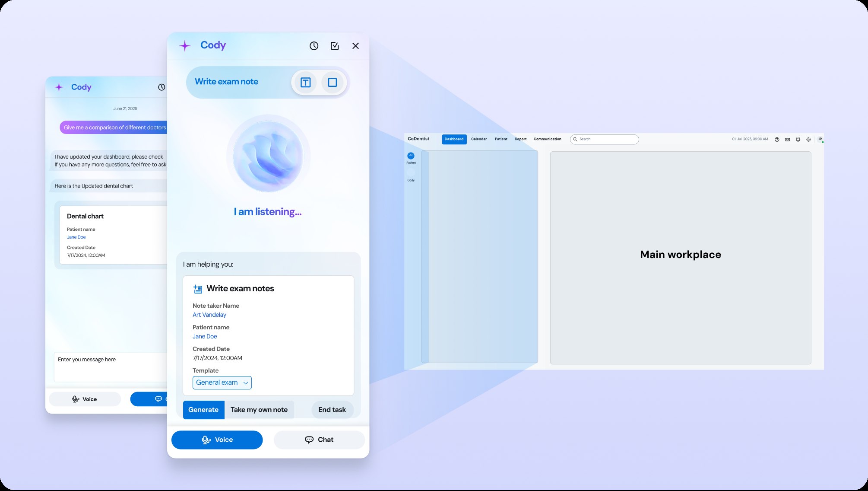
Task: Open the Calendar tab in CoDentist
Action: tap(479, 139)
